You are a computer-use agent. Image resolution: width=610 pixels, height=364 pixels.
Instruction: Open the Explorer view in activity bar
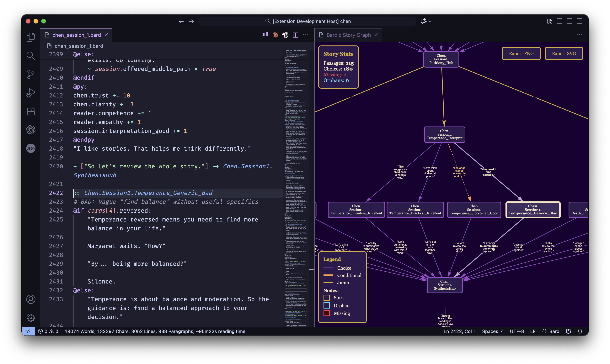click(31, 37)
